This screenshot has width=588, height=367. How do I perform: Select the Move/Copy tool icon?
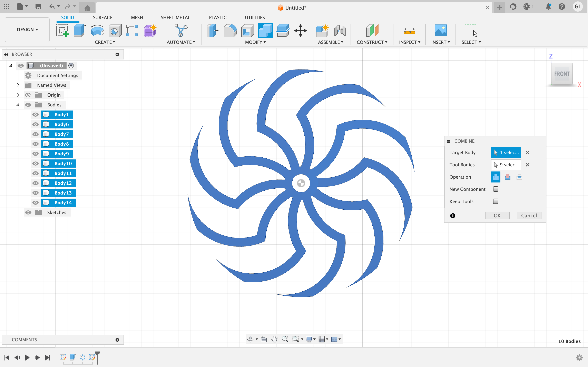pyautogui.click(x=300, y=31)
